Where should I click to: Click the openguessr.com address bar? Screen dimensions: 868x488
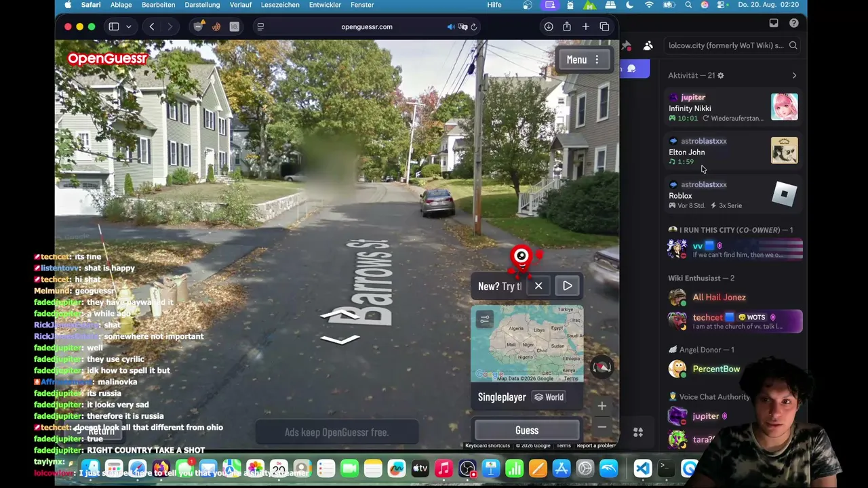click(367, 26)
